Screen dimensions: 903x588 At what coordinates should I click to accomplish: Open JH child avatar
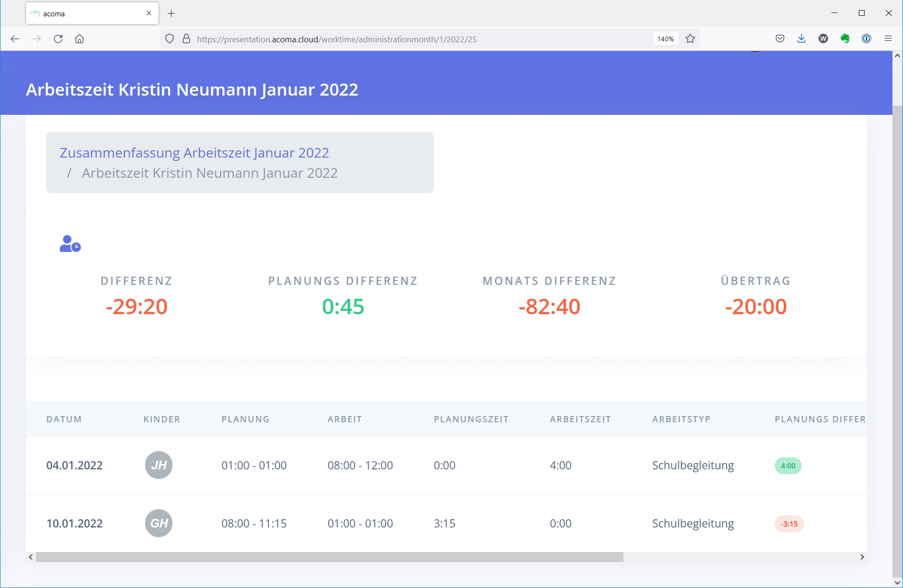tap(159, 465)
